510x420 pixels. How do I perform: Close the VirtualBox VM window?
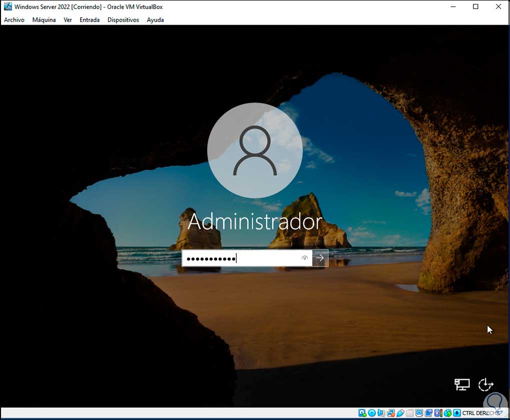click(x=498, y=7)
